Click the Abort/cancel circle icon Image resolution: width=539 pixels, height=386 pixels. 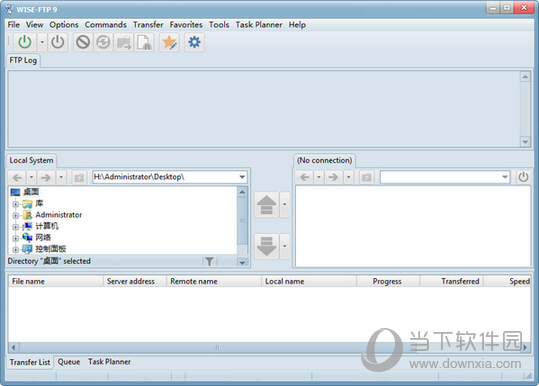(x=83, y=42)
